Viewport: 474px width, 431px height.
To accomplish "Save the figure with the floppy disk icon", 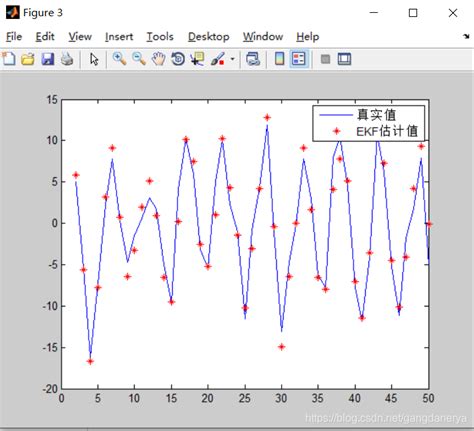I will [48, 59].
